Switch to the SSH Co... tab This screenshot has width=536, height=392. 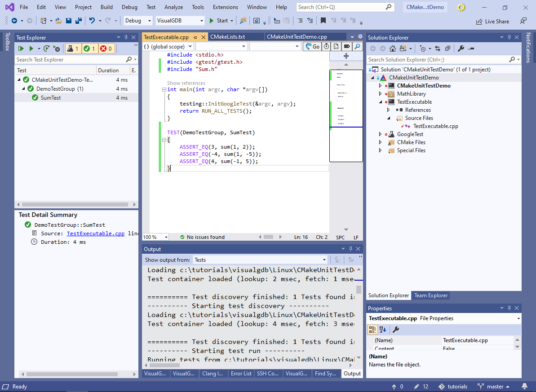[x=268, y=374]
